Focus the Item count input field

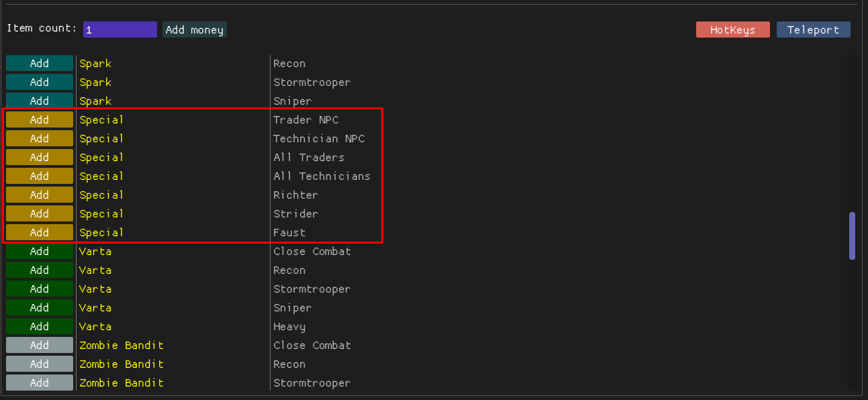click(x=119, y=30)
